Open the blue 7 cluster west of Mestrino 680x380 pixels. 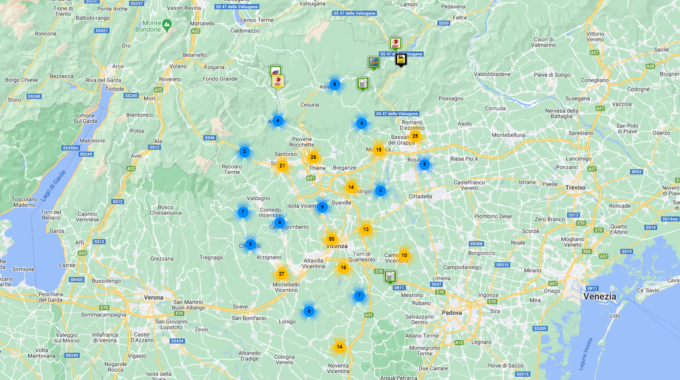tap(359, 296)
